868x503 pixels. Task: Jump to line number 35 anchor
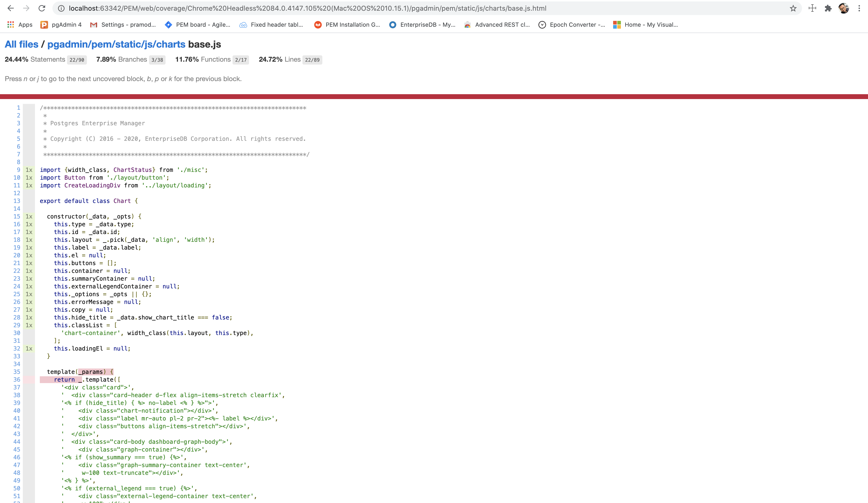coord(17,372)
